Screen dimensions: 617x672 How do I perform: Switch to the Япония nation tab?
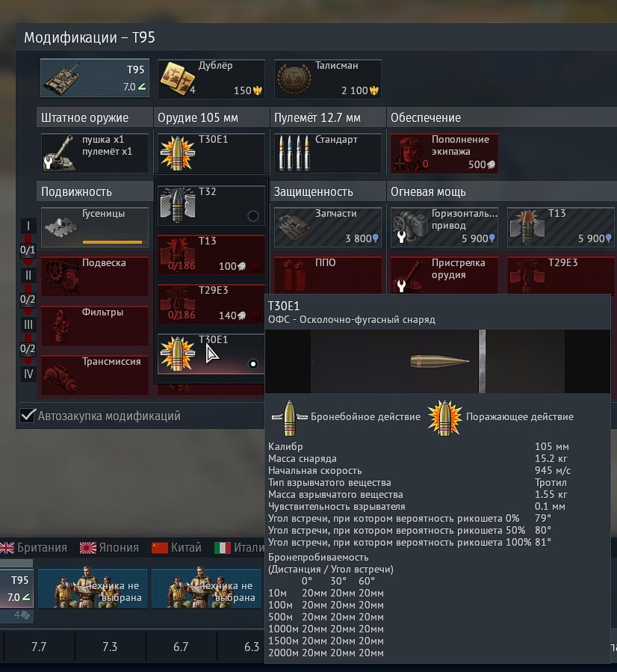click(x=109, y=547)
